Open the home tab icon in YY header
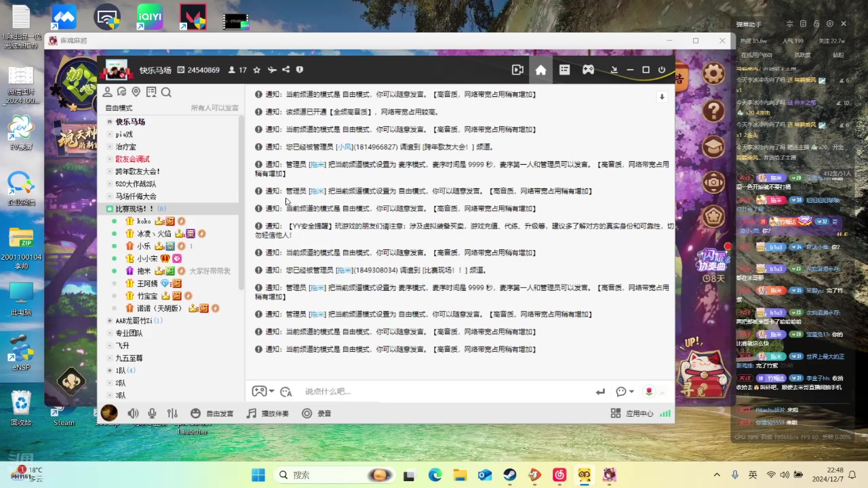Image resolution: width=868 pixels, height=488 pixels. pos(540,70)
